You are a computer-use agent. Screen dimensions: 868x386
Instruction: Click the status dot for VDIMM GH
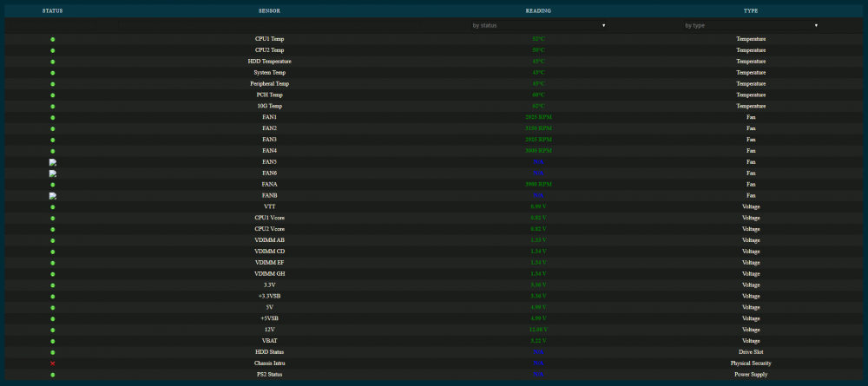53,274
